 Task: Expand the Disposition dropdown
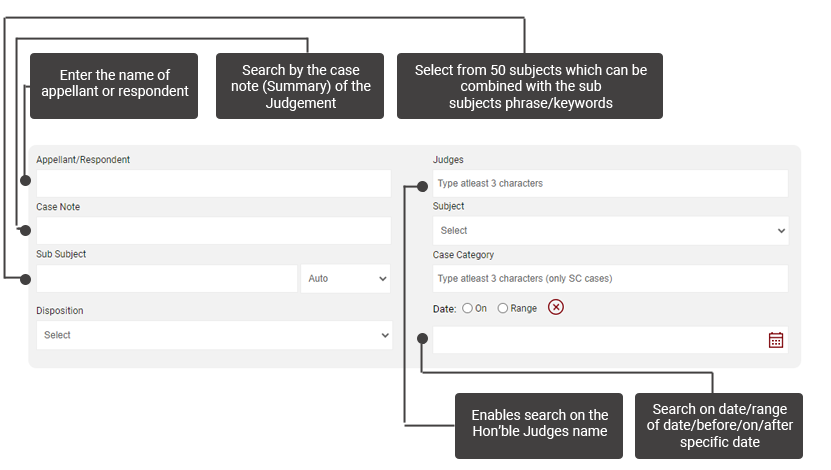[x=214, y=335]
